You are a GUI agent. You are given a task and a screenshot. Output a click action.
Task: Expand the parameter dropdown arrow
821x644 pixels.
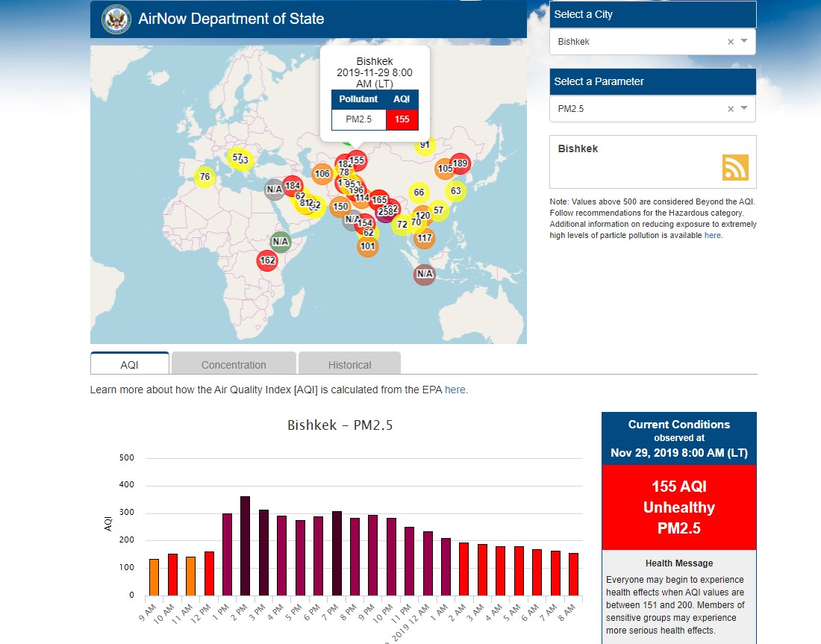[744, 109]
